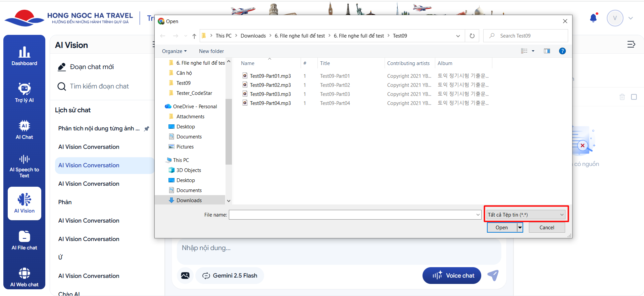Viewport: 644px width, 296px height.
Task: Open AI File chat in the sidebar
Action: tap(24, 240)
